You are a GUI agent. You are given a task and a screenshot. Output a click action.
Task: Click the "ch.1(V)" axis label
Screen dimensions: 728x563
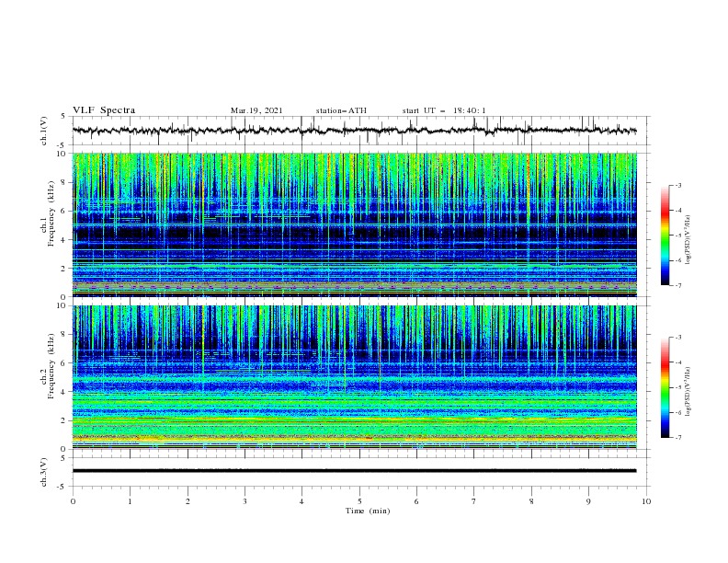pyautogui.click(x=44, y=131)
